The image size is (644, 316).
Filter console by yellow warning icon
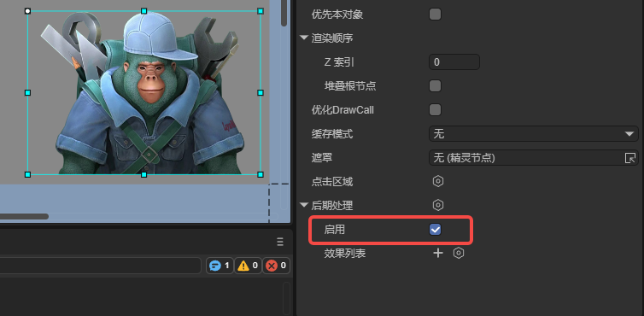(248, 266)
